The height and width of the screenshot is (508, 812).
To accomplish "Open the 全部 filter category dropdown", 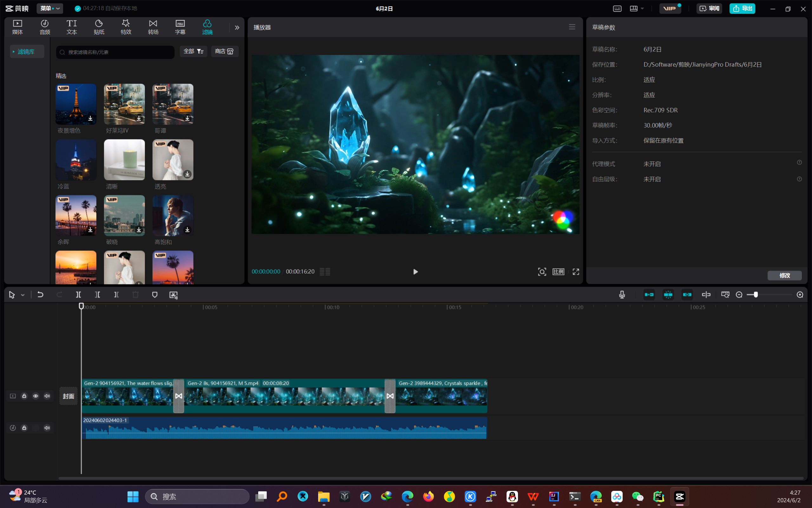I will 193,51.
